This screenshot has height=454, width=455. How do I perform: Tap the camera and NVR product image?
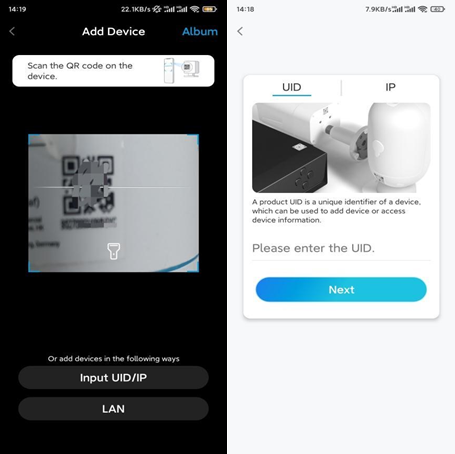coord(341,148)
